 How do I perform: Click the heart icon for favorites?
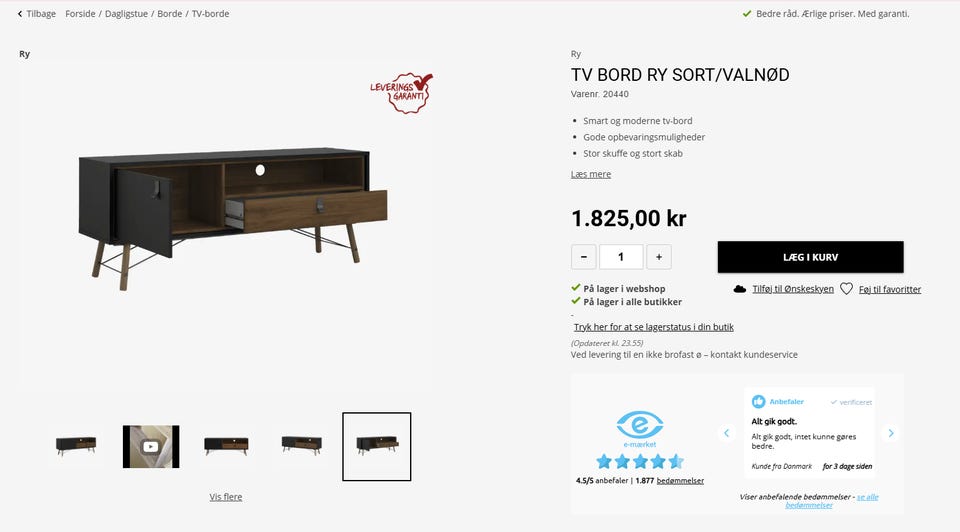[846, 289]
